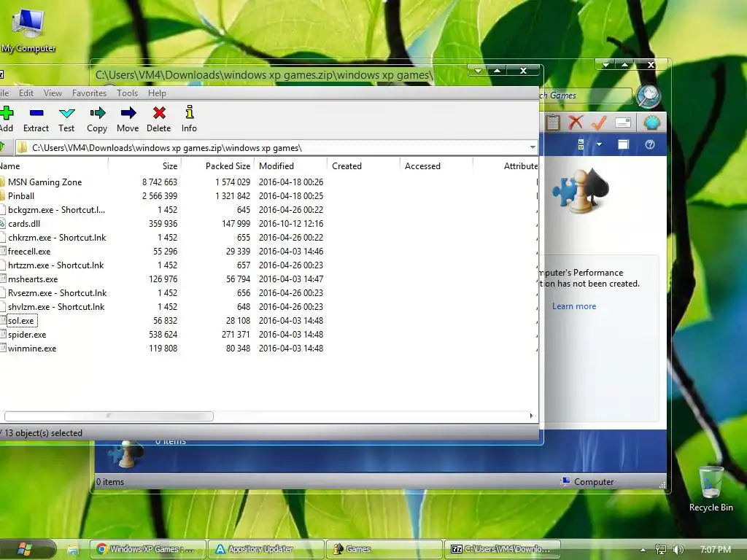The image size is (747, 560).
Task: Sort by the Modified column header
Action: [290, 166]
